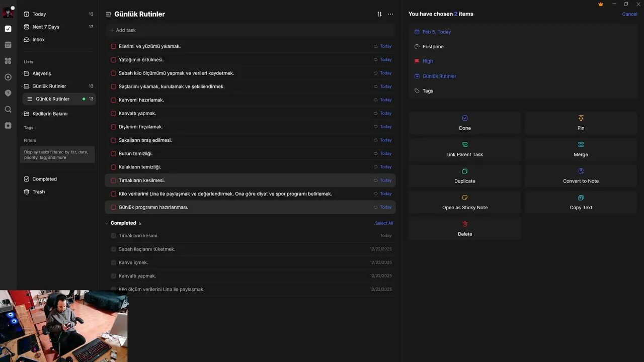Check off 'Kahvemi hazırlamak.' task

(x=114, y=100)
